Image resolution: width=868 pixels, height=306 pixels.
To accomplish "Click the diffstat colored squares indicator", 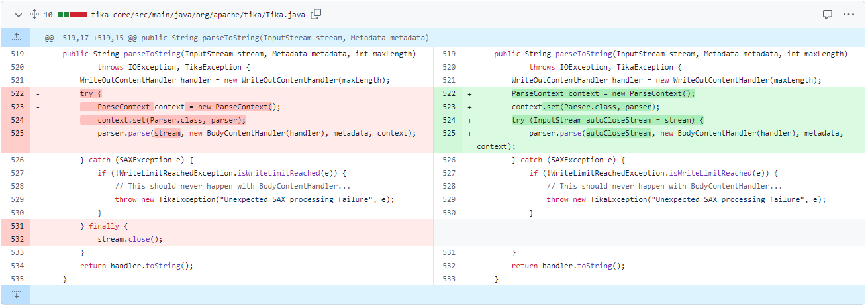I will (x=72, y=14).
